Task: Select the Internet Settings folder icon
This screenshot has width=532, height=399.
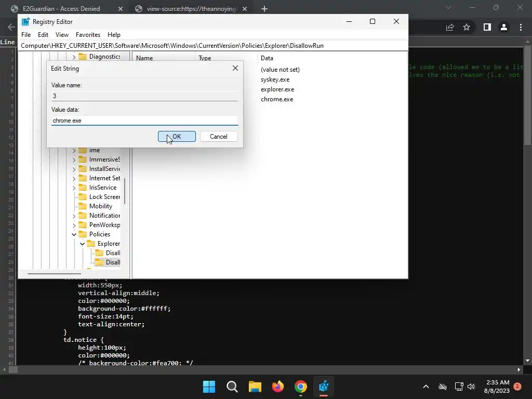Action: click(x=83, y=178)
